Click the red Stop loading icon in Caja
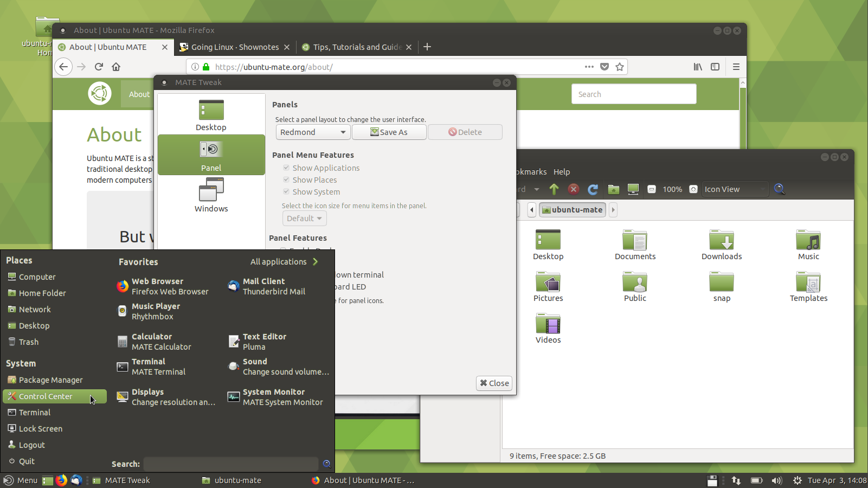 (x=574, y=189)
